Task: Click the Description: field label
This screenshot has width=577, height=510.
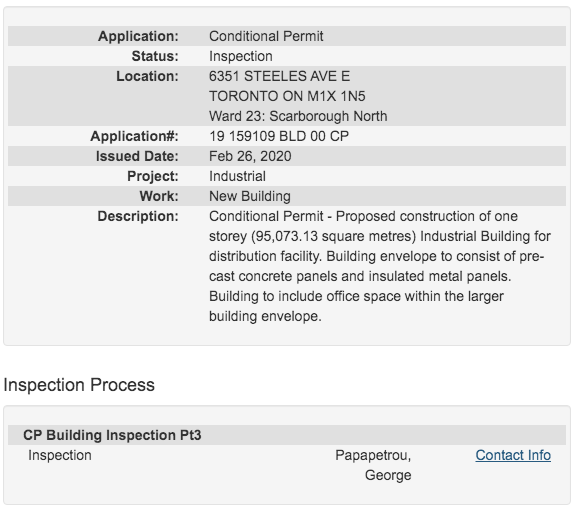Action: point(138,216)
